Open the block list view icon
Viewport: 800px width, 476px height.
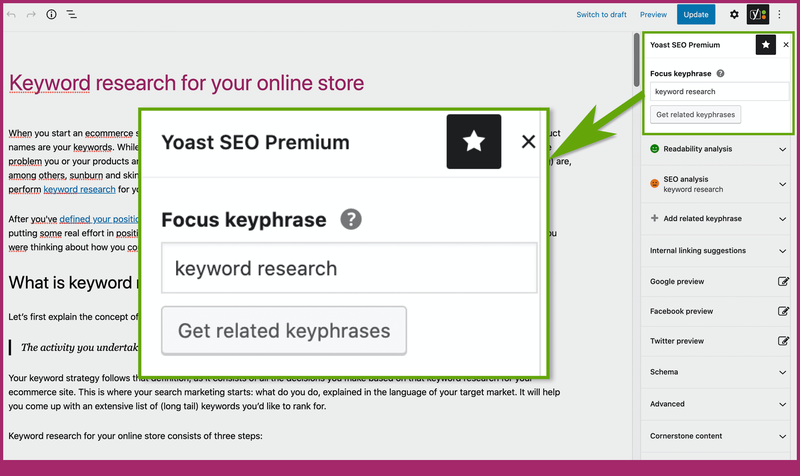coord(72,15)
